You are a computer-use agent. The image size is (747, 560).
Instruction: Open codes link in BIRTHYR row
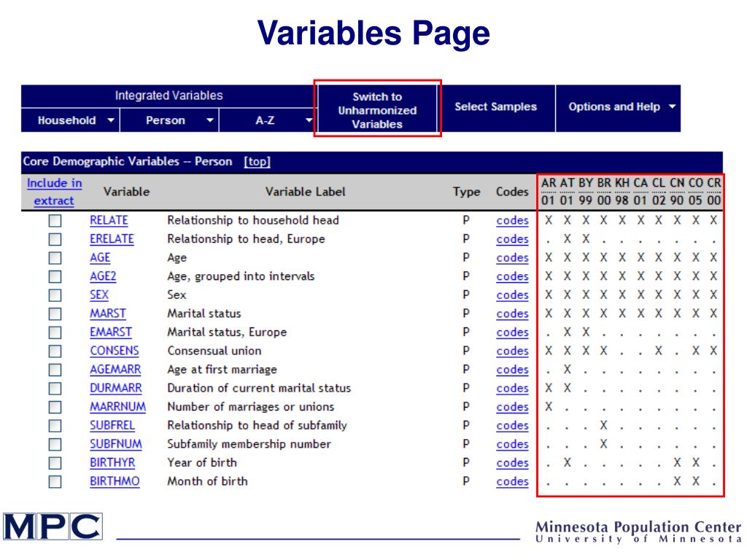[x=512, y=463]
